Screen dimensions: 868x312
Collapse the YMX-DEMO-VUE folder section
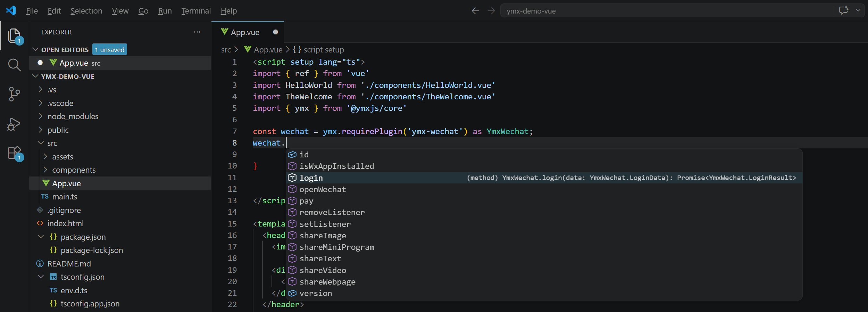pos(35,76)
